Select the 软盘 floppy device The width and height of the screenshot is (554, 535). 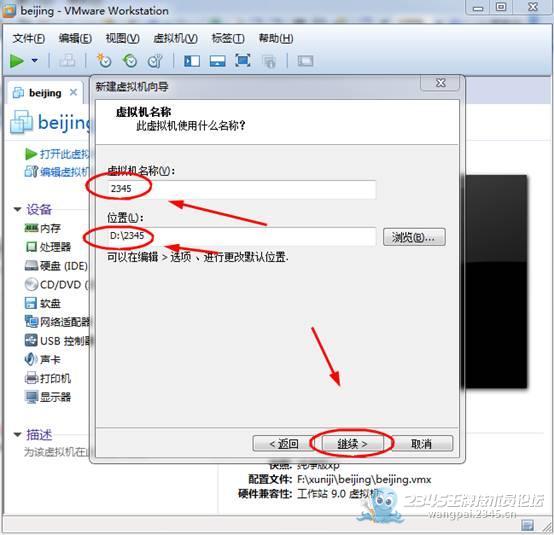[42, 303]
